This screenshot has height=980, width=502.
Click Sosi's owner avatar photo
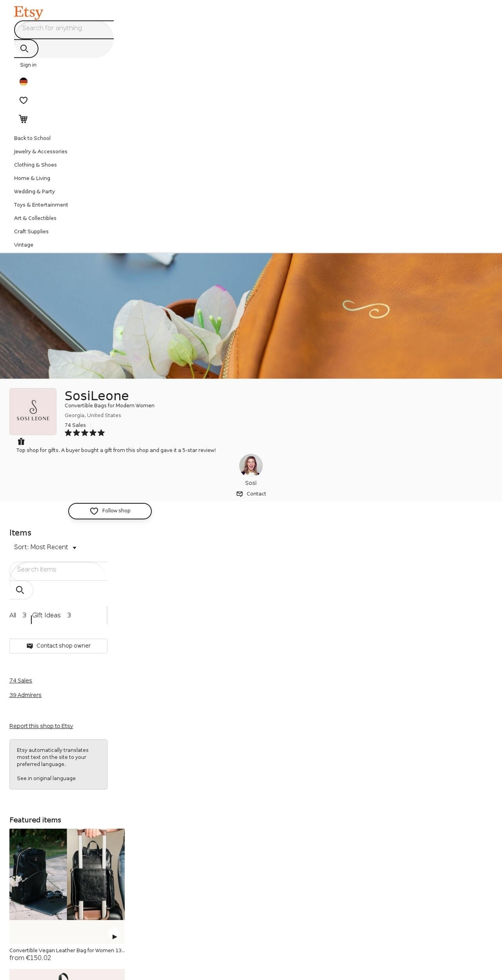(x=251, y=465)
